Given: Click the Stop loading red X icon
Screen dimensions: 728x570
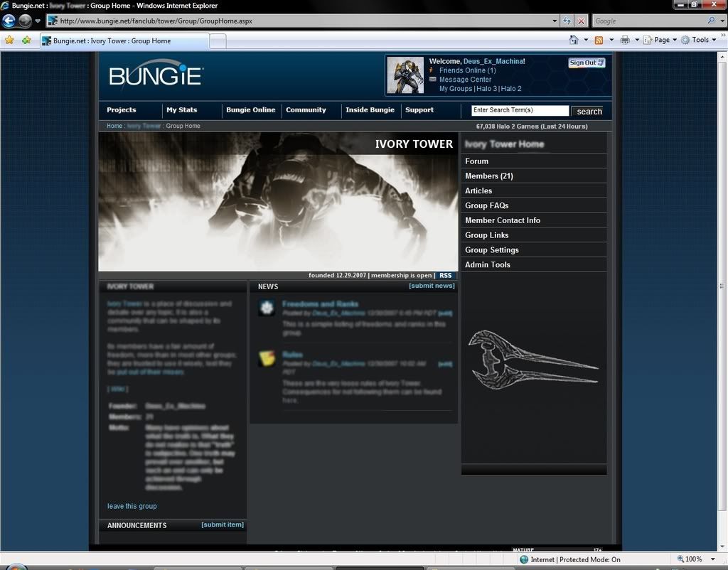Looking at the screenshot, I should [x=582, y=21].
